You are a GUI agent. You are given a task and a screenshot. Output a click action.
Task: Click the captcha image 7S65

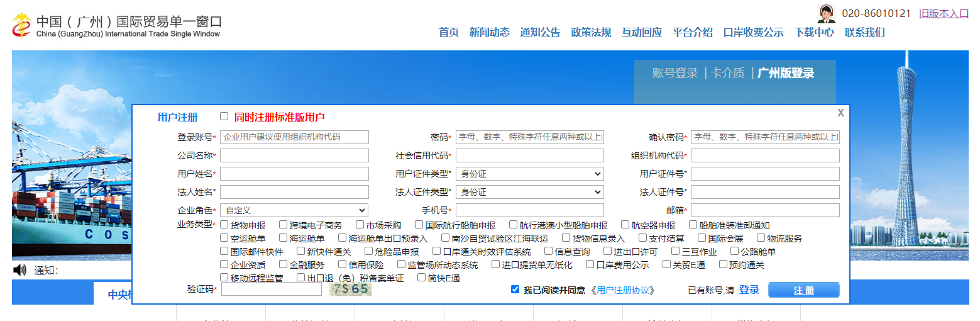350,289
